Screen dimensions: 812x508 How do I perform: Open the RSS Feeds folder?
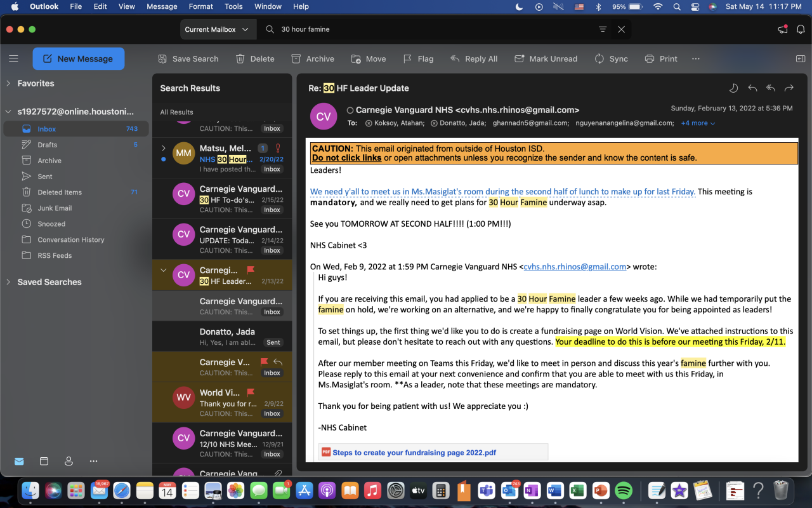click(x=76, y=256)
